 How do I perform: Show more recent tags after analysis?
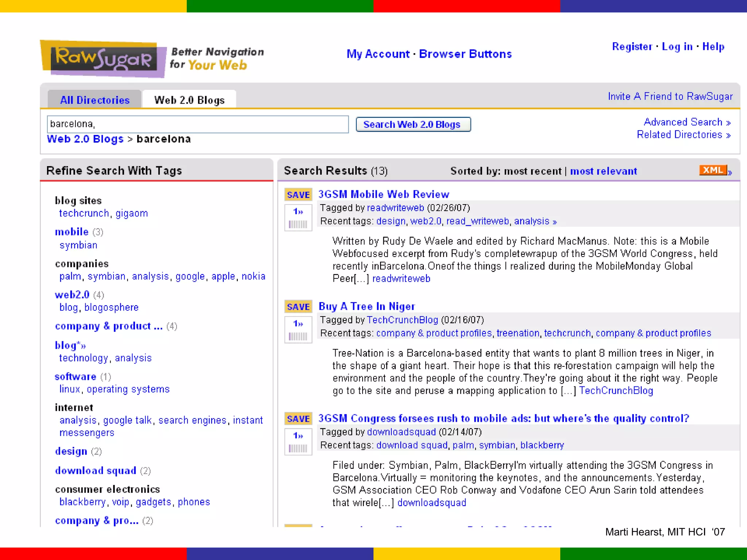pyautogui.click(x=555, y=222)
